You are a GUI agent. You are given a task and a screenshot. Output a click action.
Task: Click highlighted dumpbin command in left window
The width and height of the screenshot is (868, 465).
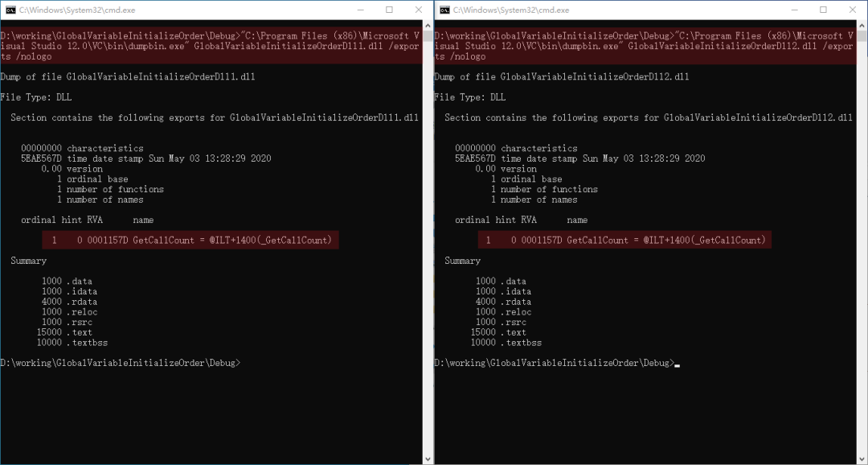[x=211, y=47]
